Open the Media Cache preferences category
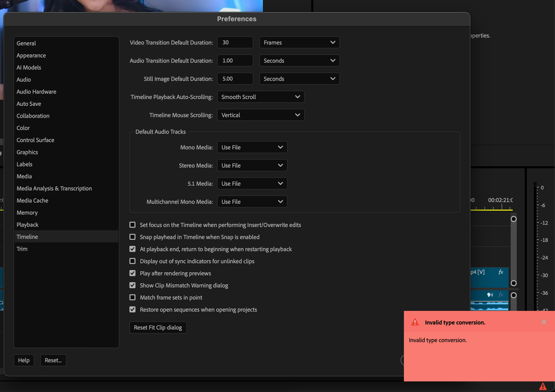Viewport: 555px width, 392px height. 32,201
